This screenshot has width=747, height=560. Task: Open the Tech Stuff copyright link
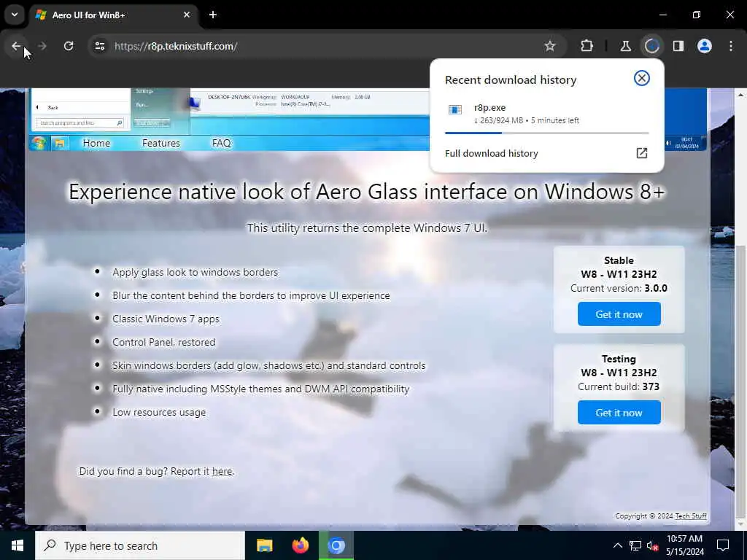(x=691, y=516)
